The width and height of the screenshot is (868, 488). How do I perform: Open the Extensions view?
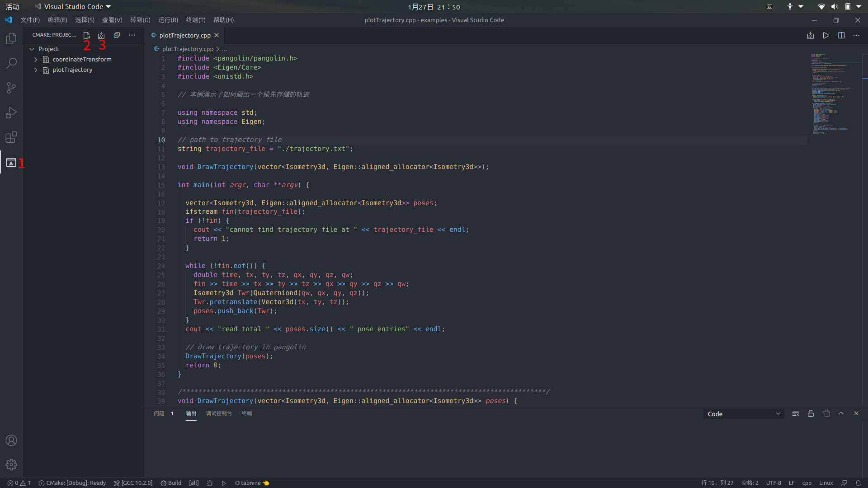click(11, 137)
